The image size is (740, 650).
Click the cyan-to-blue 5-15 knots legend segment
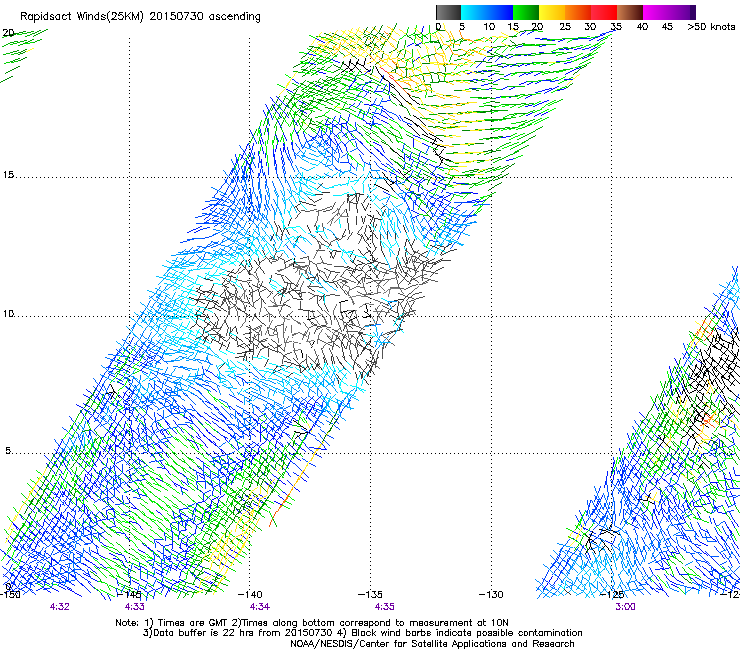coord(487,12)
